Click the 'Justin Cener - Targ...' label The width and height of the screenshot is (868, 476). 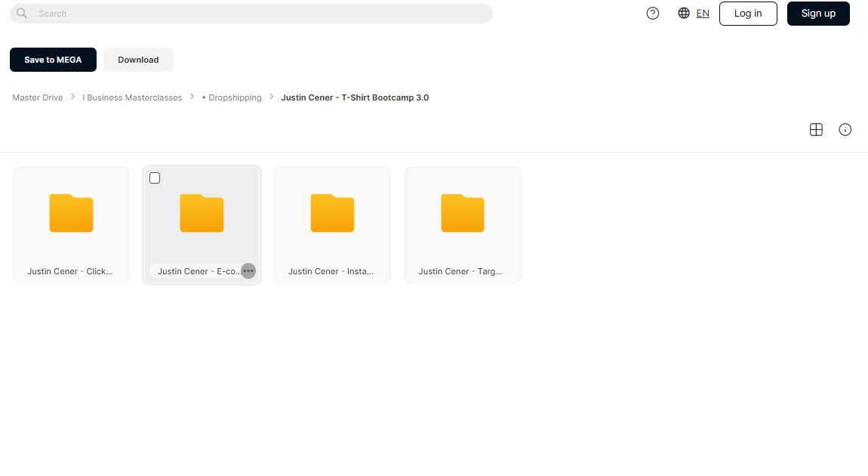(x=460, y=271)
